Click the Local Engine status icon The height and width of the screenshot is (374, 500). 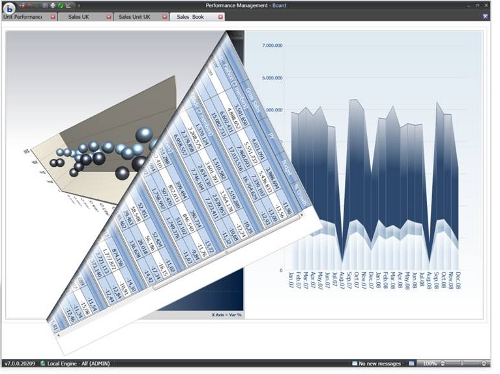point(43,363)
